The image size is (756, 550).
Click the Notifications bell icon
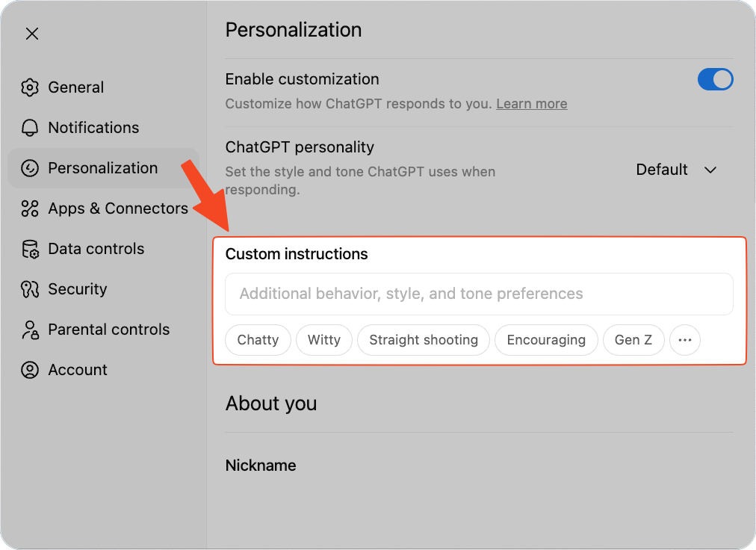pyautogui.click(x=30, y=128)
